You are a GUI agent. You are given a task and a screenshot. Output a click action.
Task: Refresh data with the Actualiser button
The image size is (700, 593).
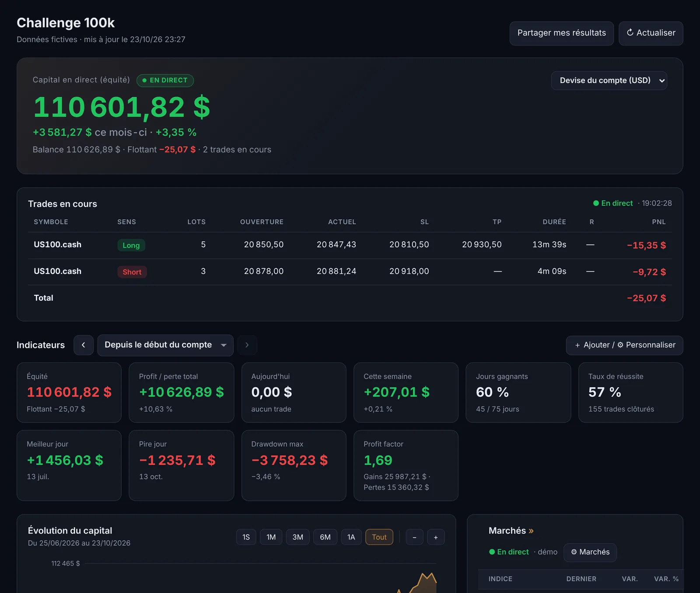651,33
